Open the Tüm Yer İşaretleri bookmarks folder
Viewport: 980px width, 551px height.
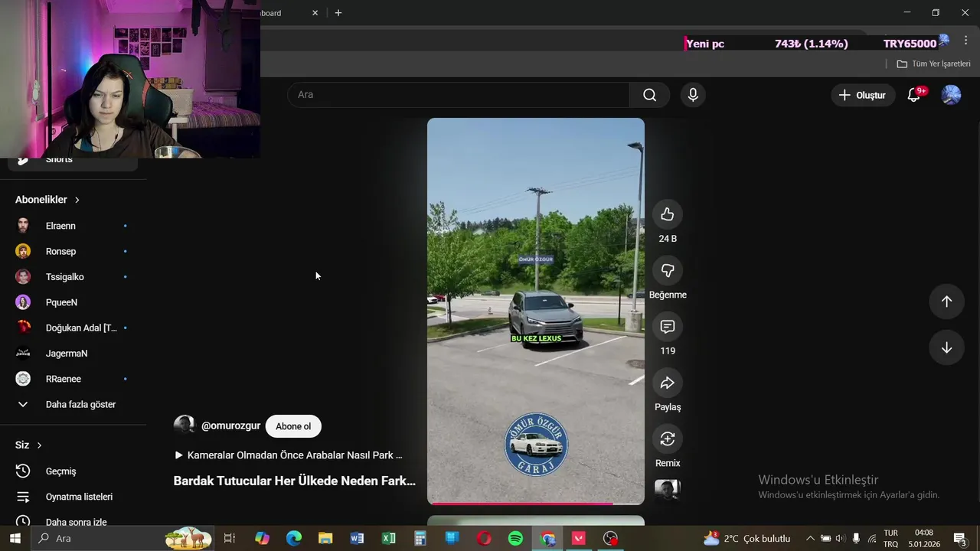click(934, 64)
